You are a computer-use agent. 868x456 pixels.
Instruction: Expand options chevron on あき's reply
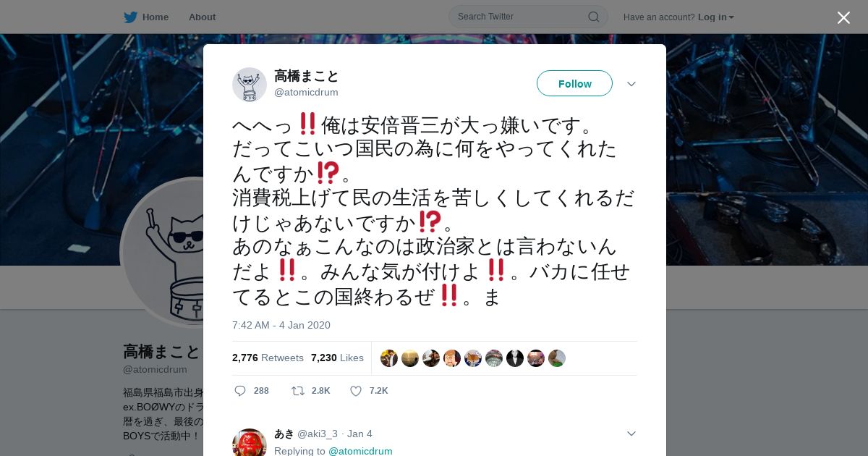point(631,434)
